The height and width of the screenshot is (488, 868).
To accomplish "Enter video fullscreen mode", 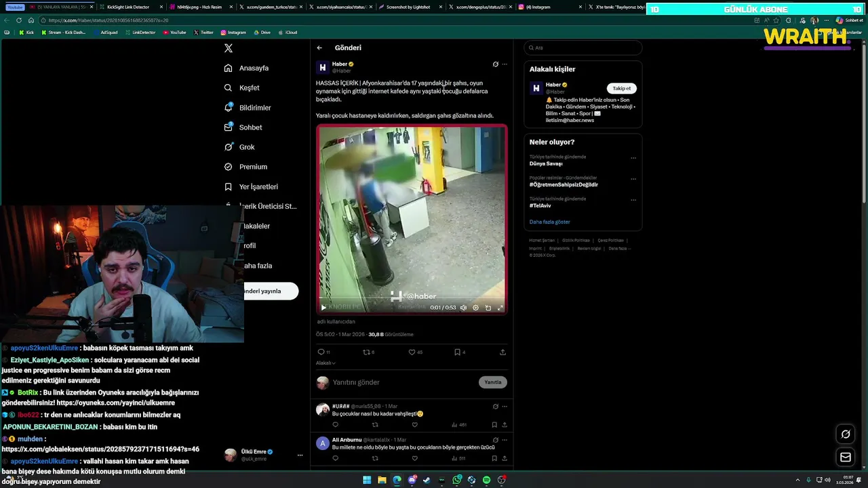I will coord(500,308).
